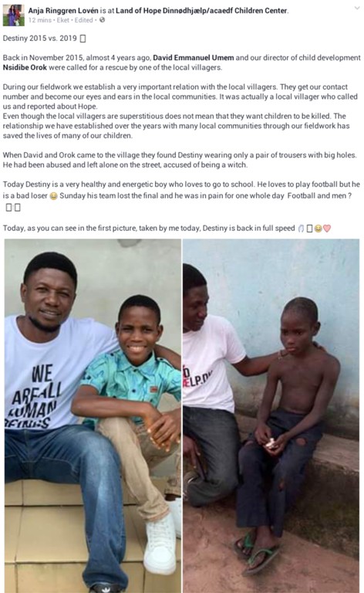This screenshot has width=364, height=593.
Task: Click the public globe privacy icon
Action: 102,20
